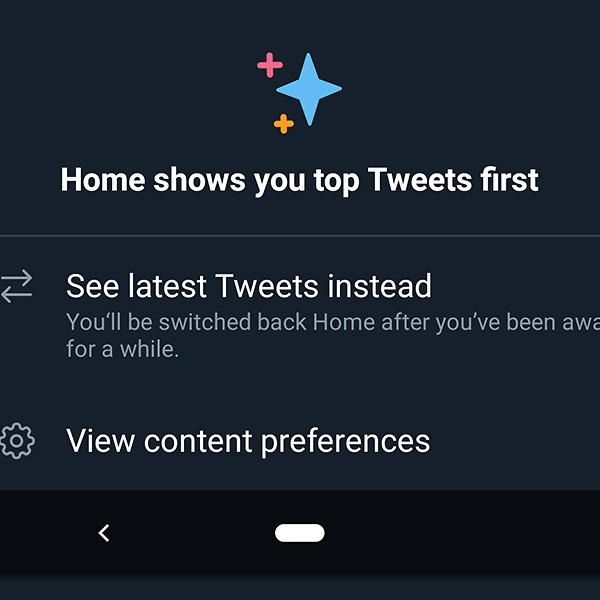
Task: Click the divider line under the heading
Action: click(300, 236)
